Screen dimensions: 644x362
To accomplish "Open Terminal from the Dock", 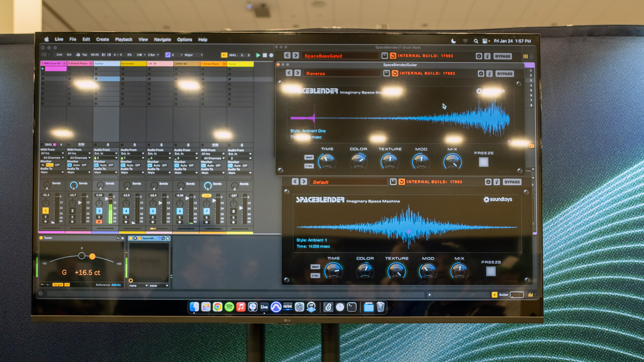I will point(352,307).
